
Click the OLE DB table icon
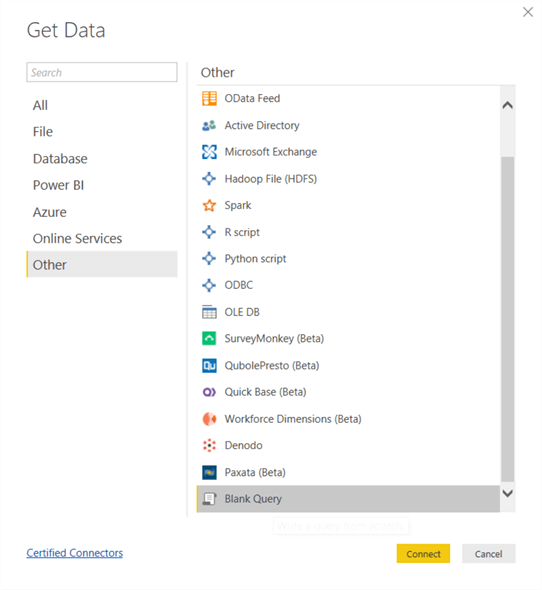coord(209,312)
